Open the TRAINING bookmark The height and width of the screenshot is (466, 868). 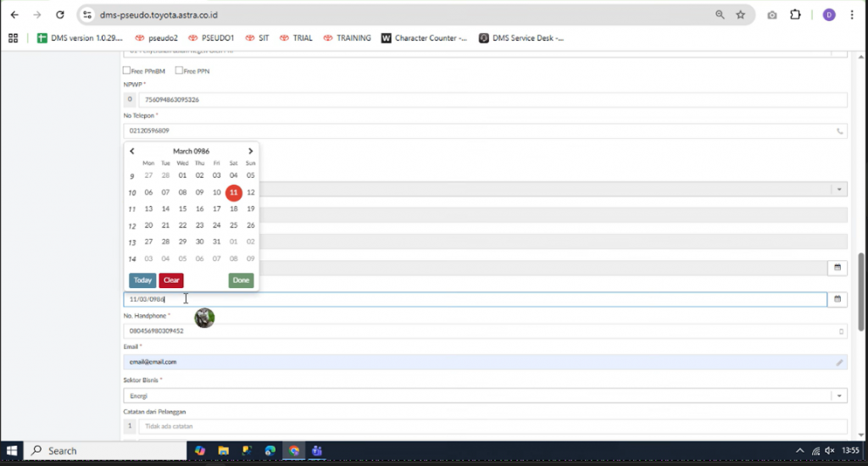346,38
